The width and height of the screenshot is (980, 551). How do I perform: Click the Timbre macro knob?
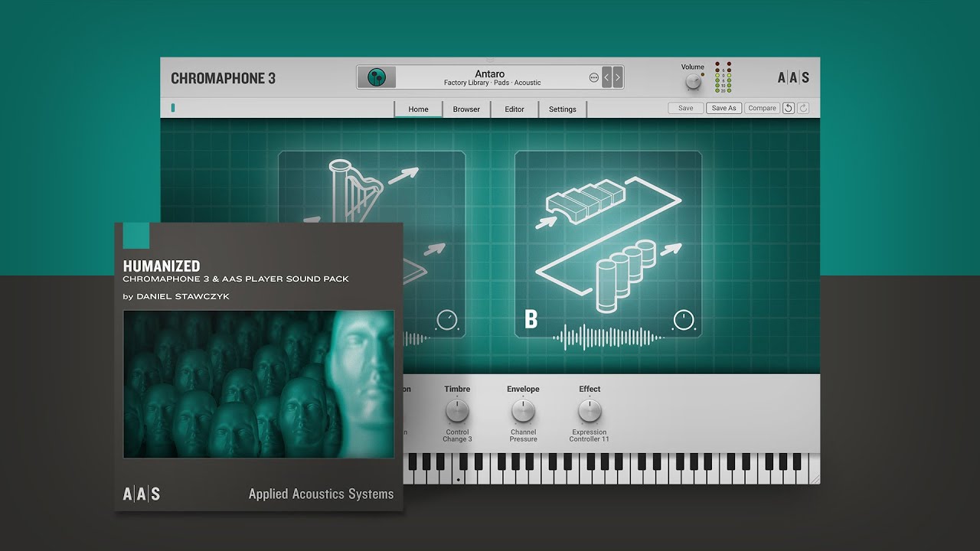[x=457, y=412]
